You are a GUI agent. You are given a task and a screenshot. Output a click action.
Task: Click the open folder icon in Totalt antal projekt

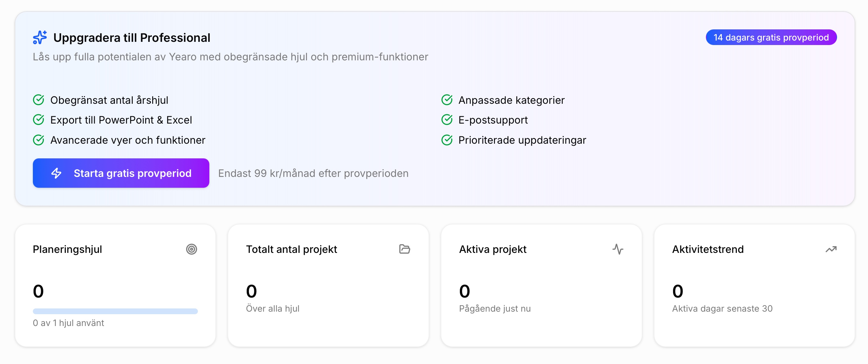[404, 249]
